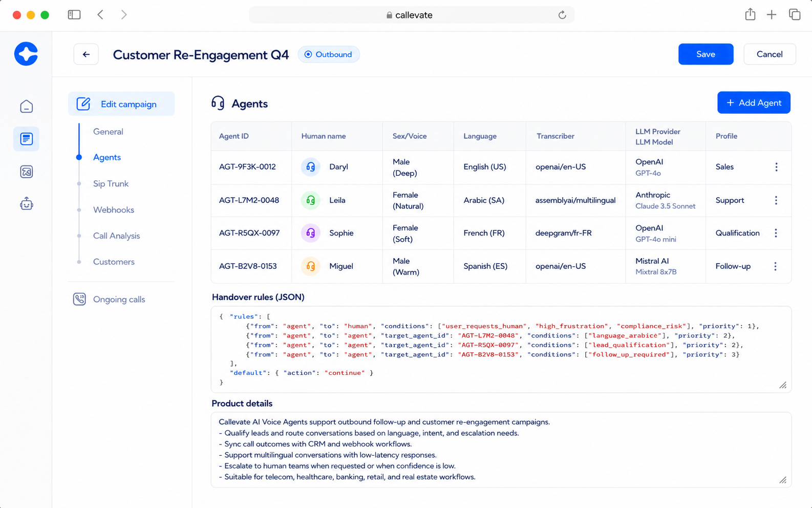Open row menu for agent Leila
The width and height of the screenshot is (812, 508).
click(x=776, y=200)
